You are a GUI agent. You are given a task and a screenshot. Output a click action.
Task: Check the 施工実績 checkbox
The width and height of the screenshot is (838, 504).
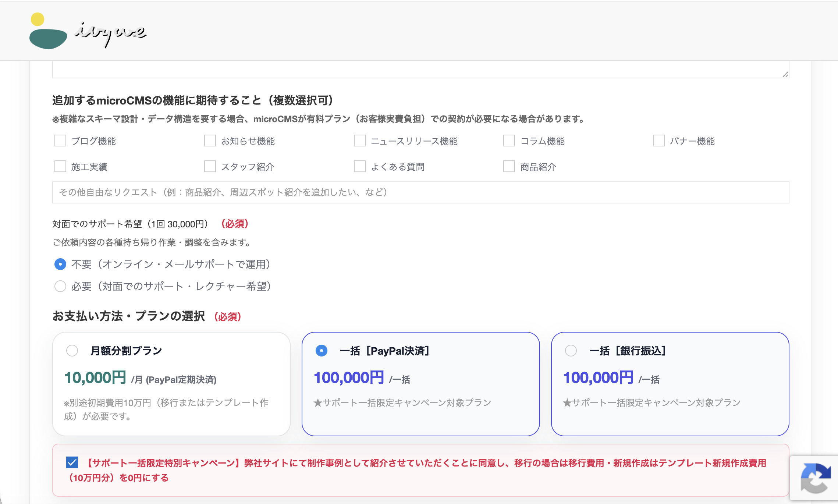coord(60,167)
